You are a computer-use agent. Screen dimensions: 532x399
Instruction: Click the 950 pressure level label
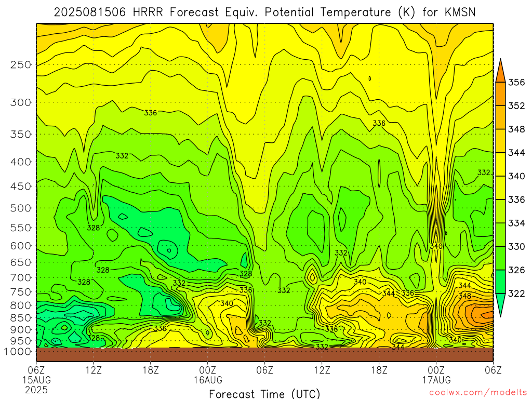coord(21,341)
